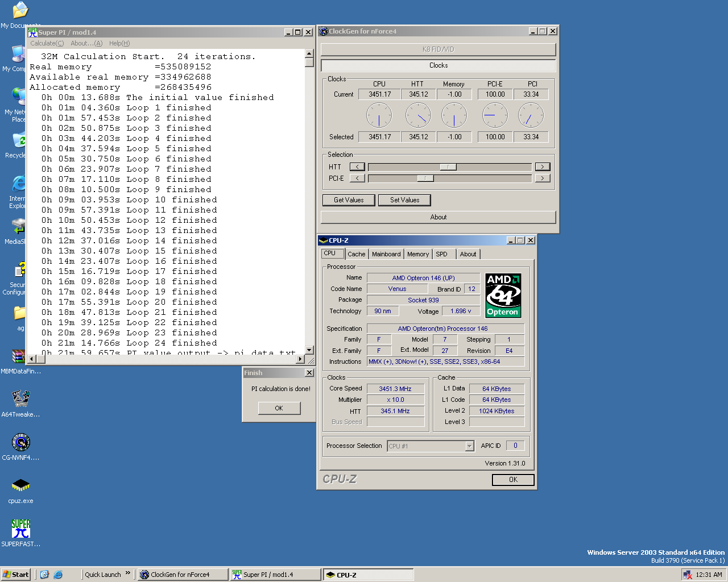Screen dimensions: 728x582
Task: Switch to the Cache tab in CPU-Z
Action: click(x=357, y=254)
